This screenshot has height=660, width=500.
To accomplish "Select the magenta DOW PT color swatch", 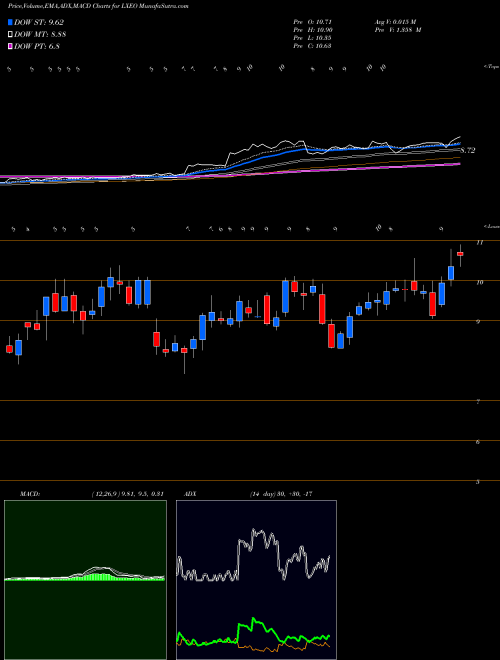I will pyautogui.click(x=10, y=46).
